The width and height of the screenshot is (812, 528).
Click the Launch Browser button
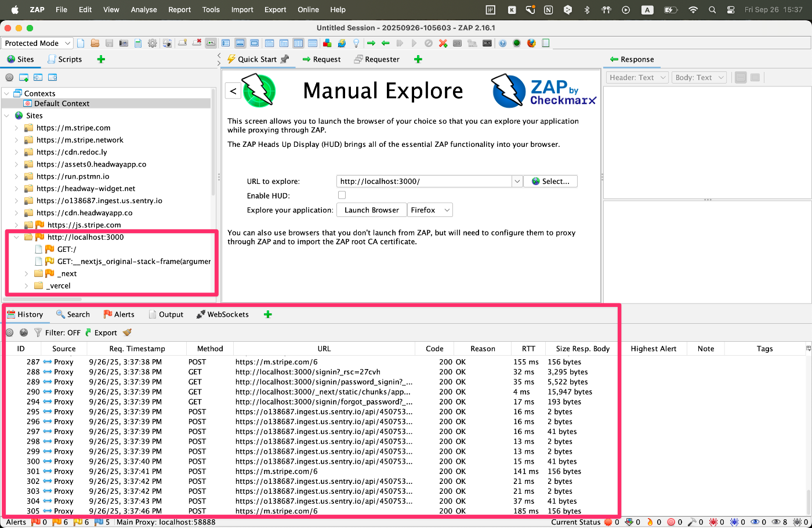tap(372, 210)
